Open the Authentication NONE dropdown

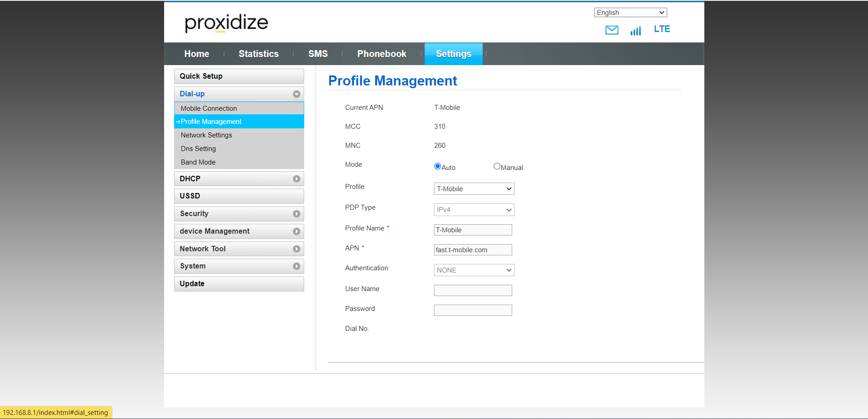click(x=474, y=270)
